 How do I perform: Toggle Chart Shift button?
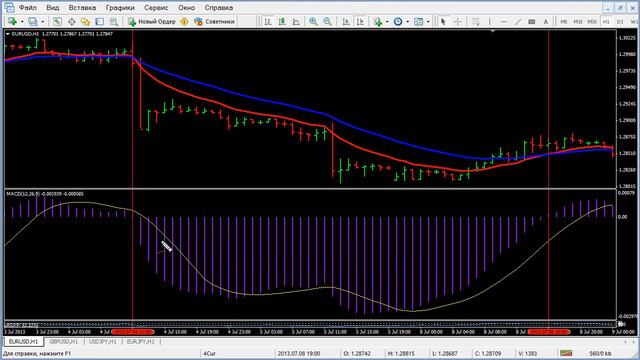360,22
